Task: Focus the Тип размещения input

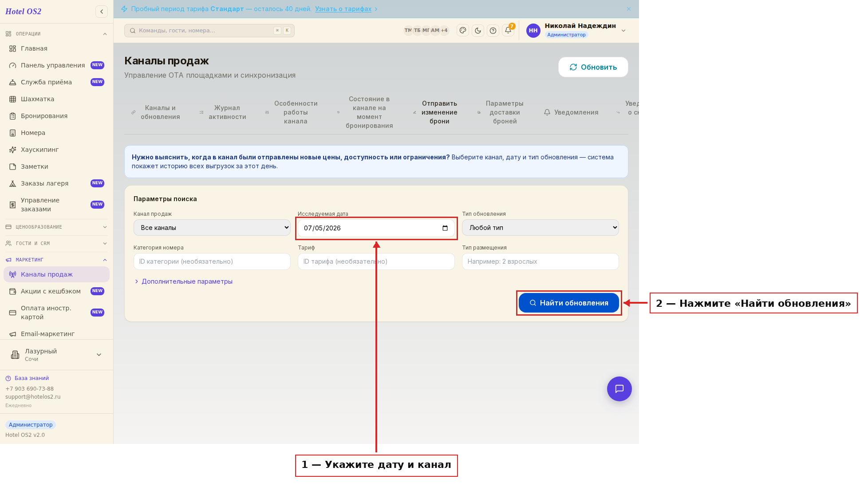Action: tap(541, 261)
